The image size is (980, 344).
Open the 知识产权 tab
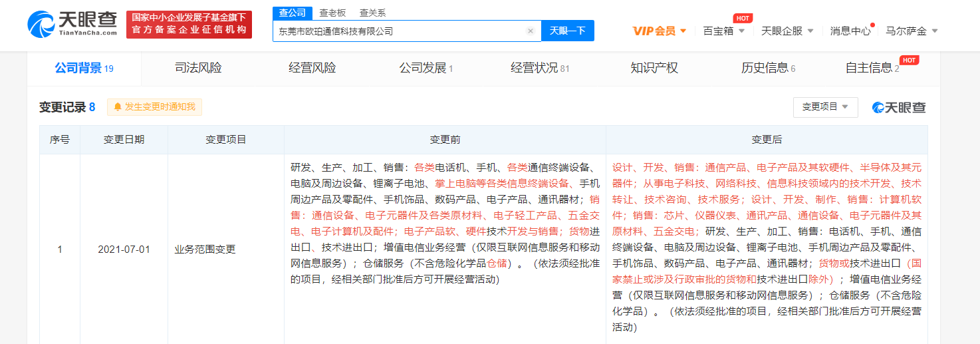point(654,68)
